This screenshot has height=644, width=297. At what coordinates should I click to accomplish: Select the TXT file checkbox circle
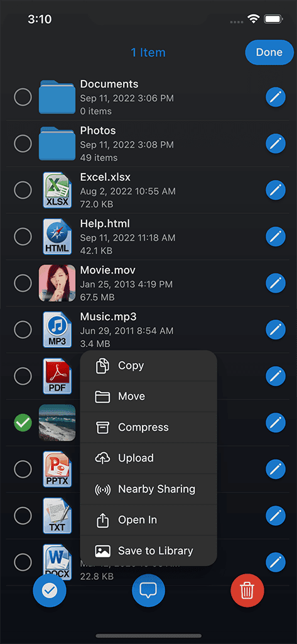tap(23, 516)
